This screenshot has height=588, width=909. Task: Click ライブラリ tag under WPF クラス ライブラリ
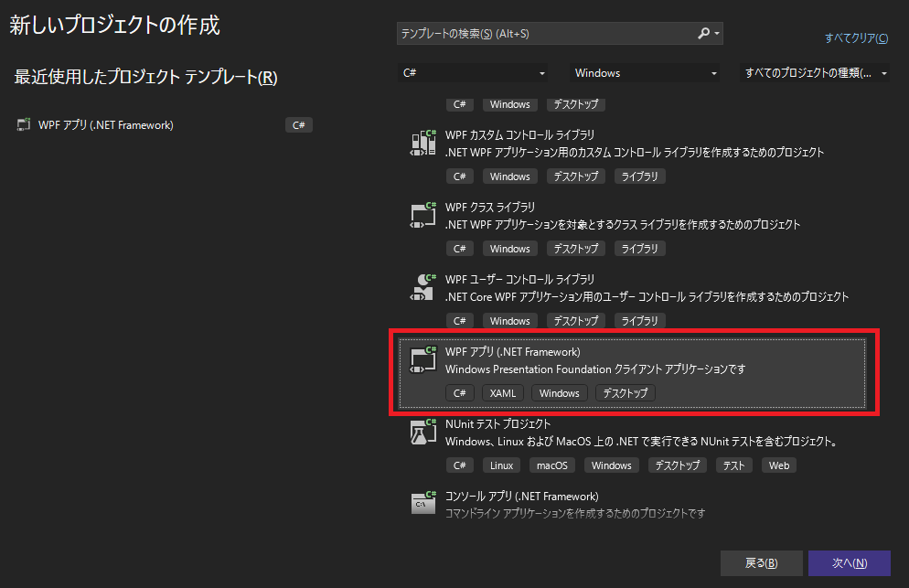tap(639, 249)
